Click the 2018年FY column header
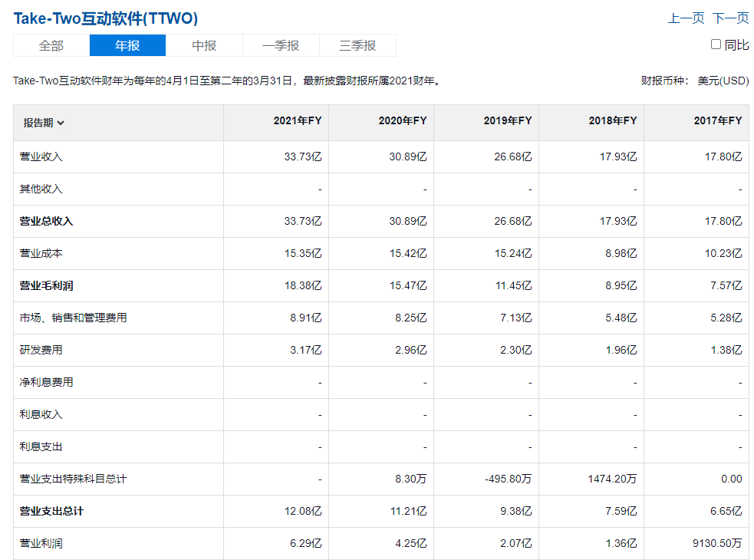 coord(613,120)
